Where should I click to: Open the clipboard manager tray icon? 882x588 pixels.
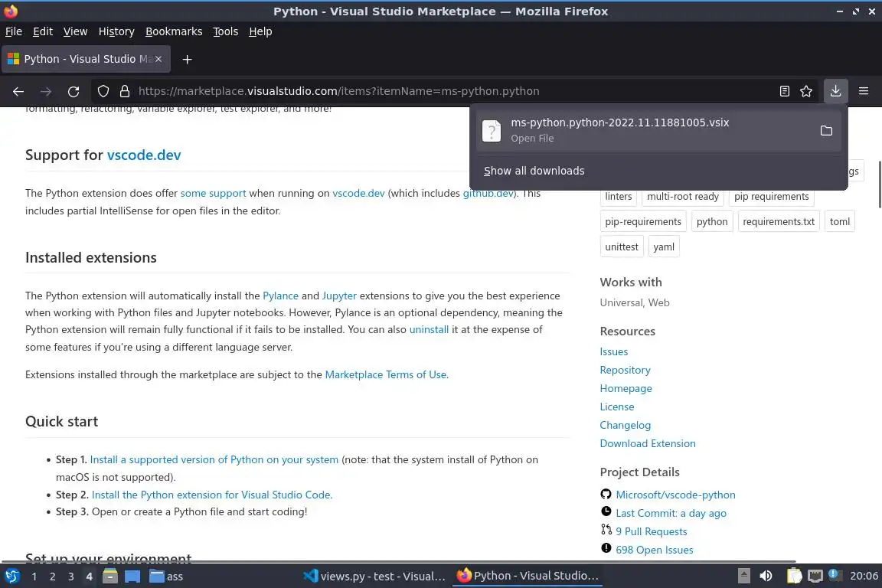[x=794, y=576]
